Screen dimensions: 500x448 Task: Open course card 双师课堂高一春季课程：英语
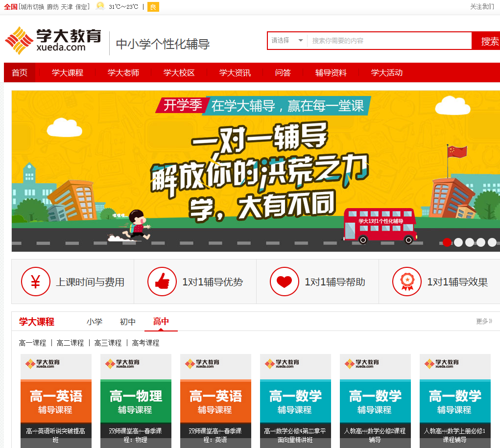[x=215, y=401]
